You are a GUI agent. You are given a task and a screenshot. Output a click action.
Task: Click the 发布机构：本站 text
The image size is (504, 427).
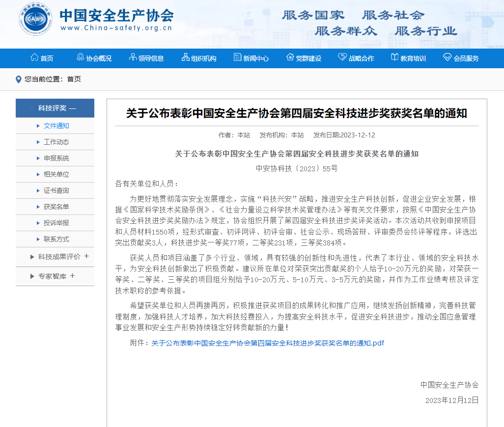281,135
